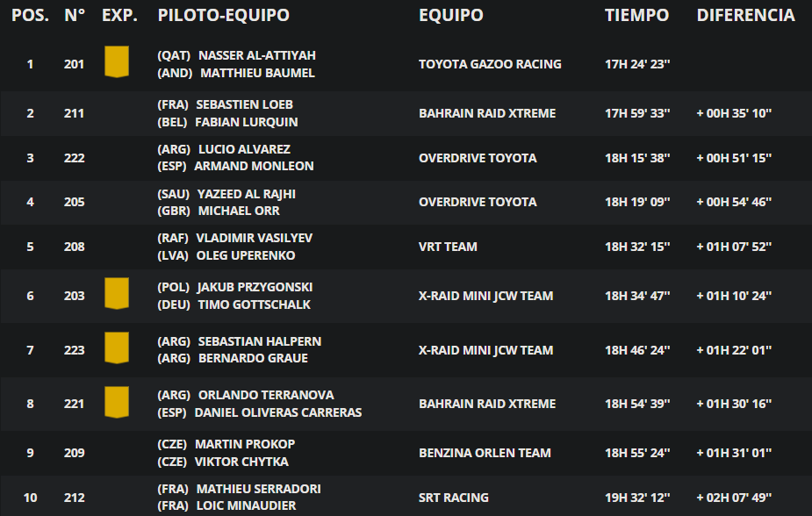Click the yellow badge in Jakub Przygonski's row
Screen dimensions: 812x516
click(117, 293)
